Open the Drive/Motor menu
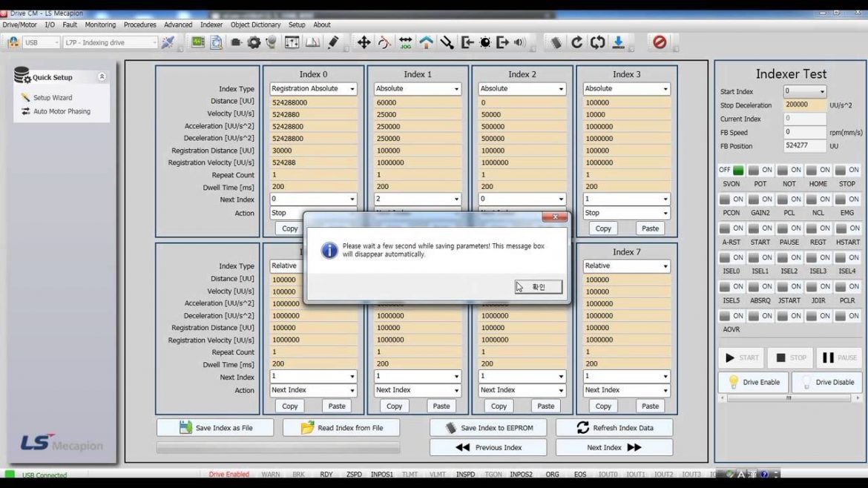The height and width of the screenshot is (488, 868). click(19, 25)
